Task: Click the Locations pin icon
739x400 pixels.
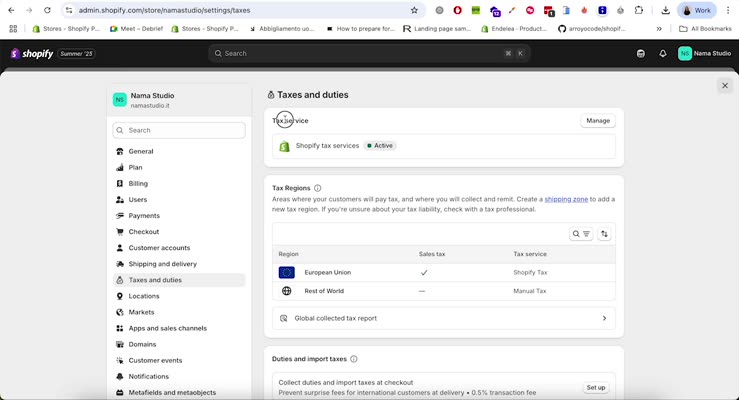Action: click(x=120, y=296)
